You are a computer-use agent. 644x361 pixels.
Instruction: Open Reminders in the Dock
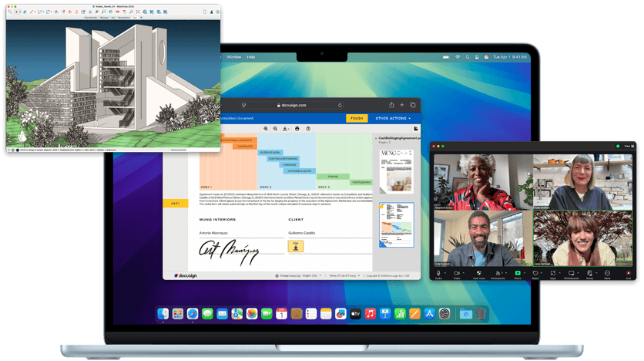311,314
